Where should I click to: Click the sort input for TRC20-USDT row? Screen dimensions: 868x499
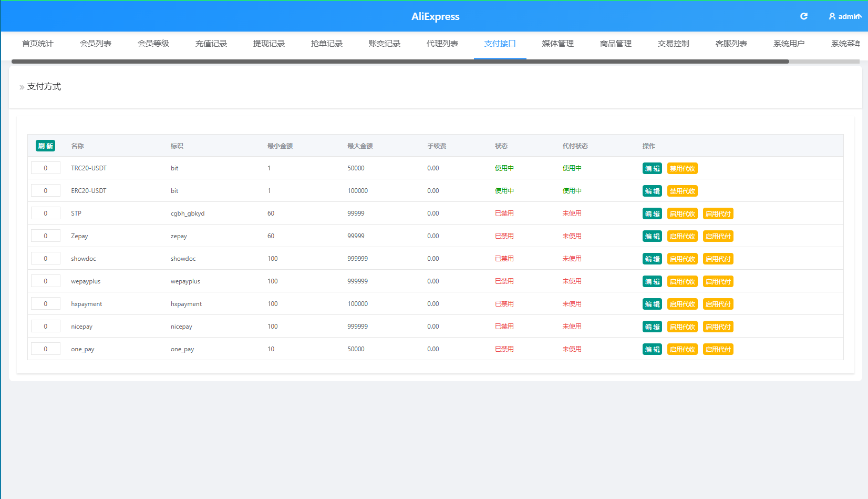pyautogui.click(x=45, y=168)
